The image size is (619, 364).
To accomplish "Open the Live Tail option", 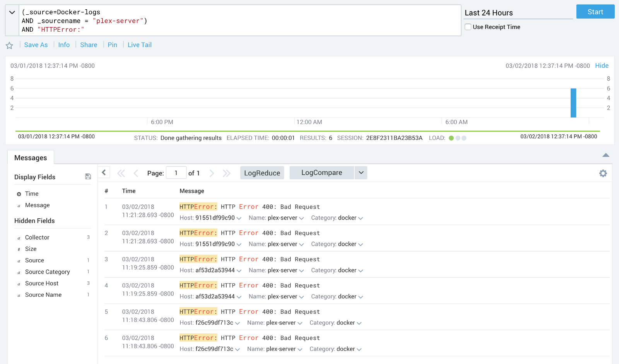I will coord(139,45).
